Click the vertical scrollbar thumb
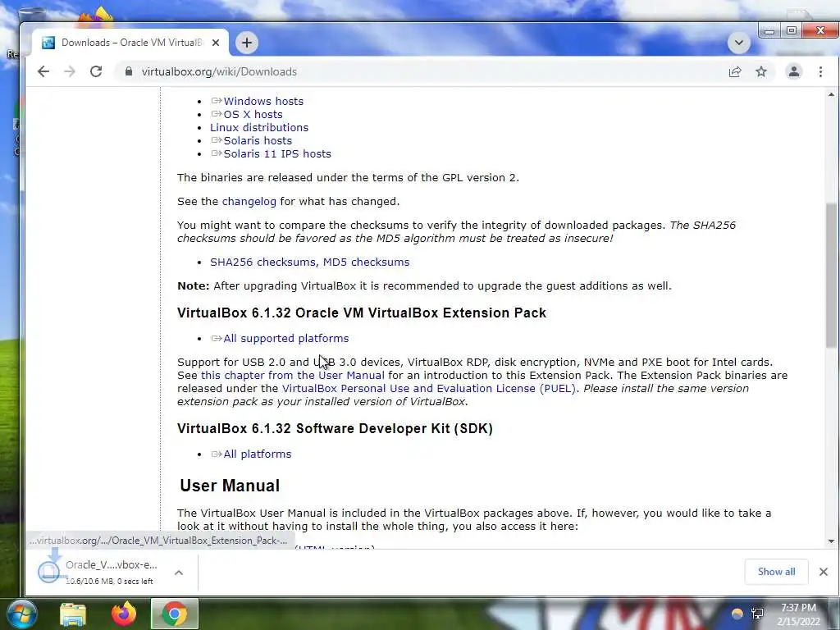 [x=831, y=276]
